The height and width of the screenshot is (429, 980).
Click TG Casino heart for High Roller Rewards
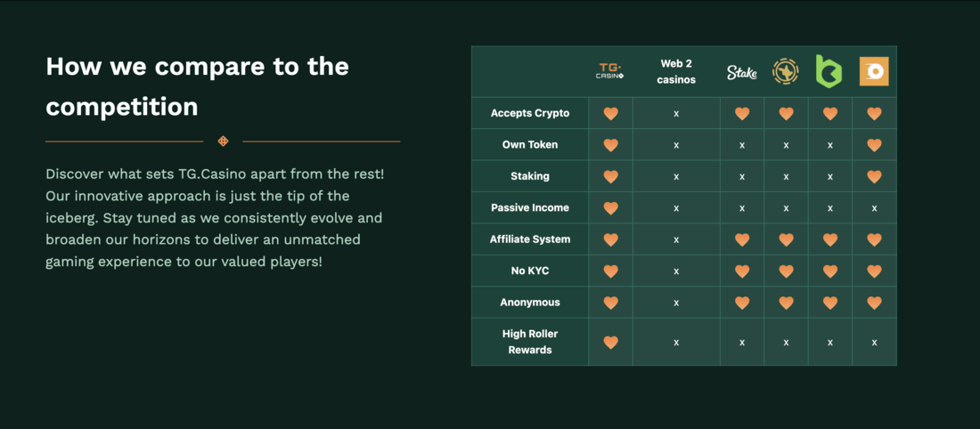pos(610,342)
